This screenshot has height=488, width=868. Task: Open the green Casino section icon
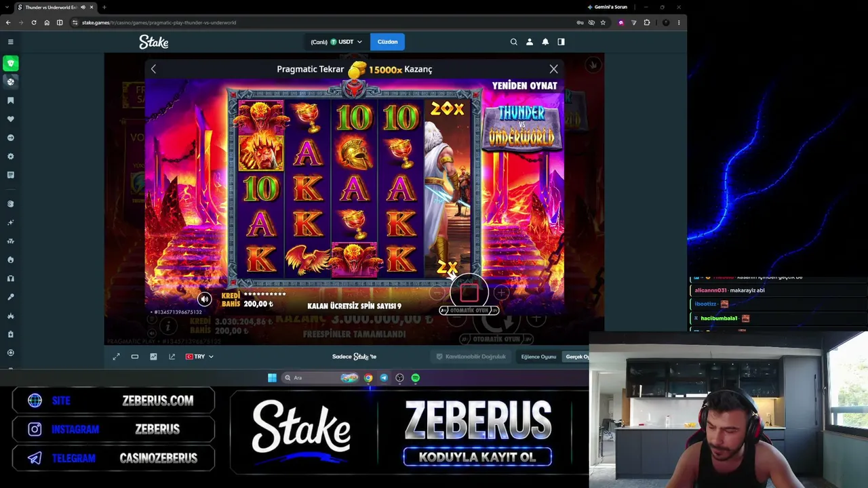[x=10, y=64]
